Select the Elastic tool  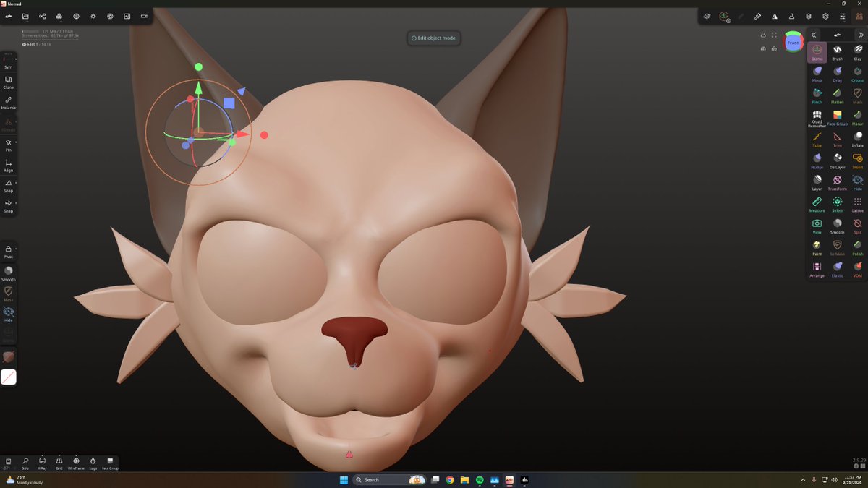[x=837, y=269]
